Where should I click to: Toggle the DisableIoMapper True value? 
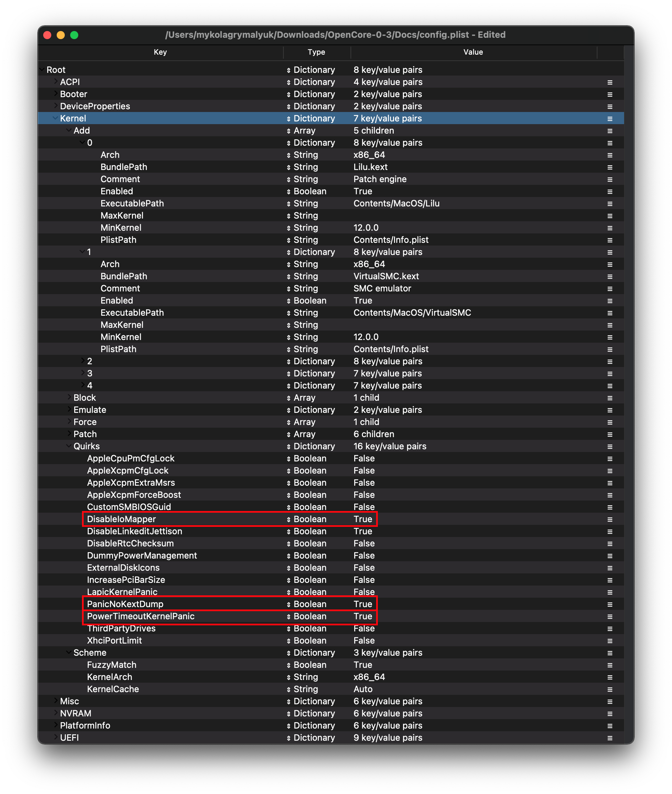point(363,519)
